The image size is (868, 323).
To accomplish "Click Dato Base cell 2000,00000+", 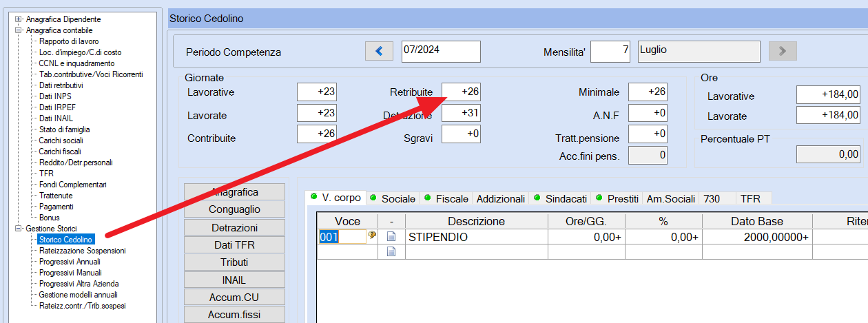I will [757, 237].
